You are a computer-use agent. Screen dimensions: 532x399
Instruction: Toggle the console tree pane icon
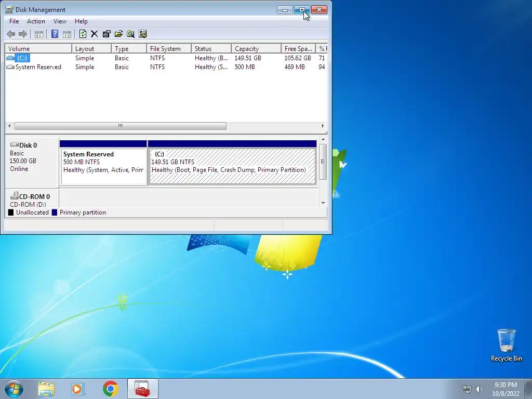tap(39, 34)
